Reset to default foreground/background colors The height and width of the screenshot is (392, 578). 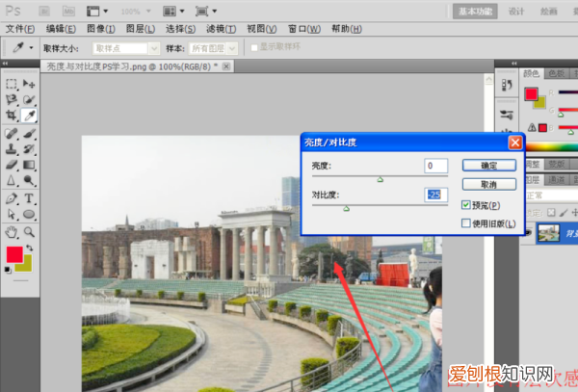coord(8,270)
